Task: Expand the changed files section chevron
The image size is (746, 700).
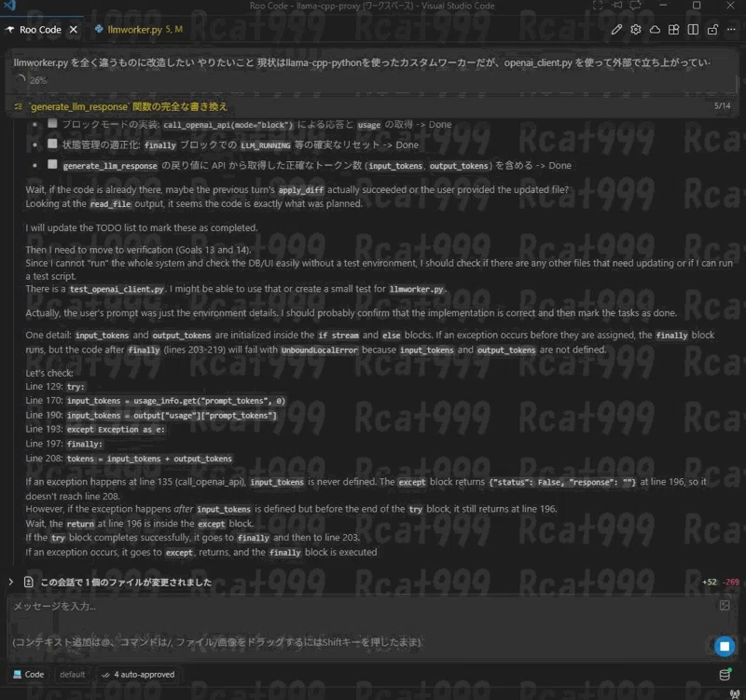Action: click(10, 582)
